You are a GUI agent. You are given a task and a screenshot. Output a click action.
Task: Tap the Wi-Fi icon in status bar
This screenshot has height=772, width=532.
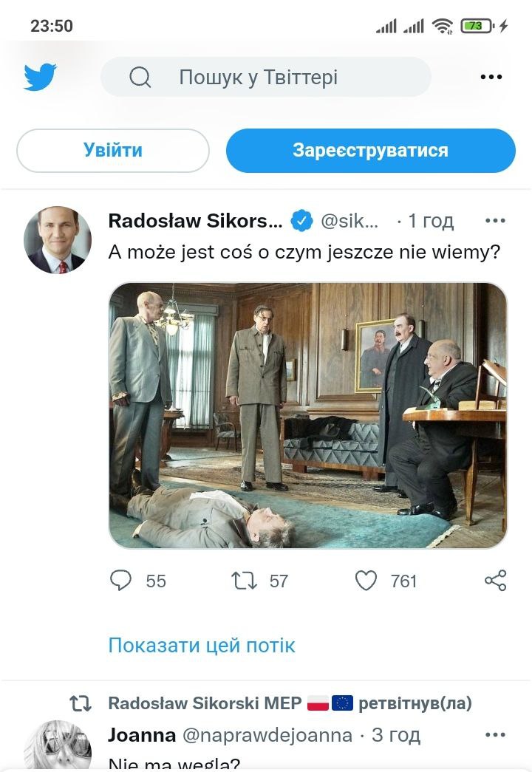point(443,26)
